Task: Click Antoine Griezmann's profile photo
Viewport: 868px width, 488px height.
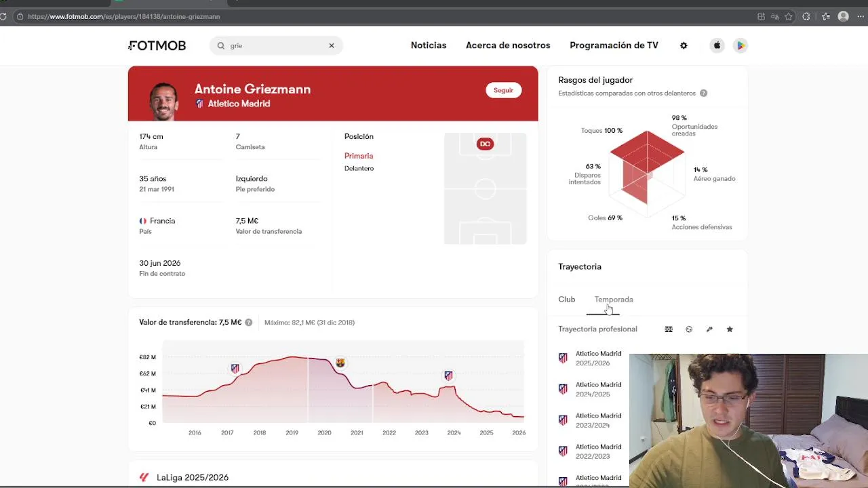Action: click(163, 102)
